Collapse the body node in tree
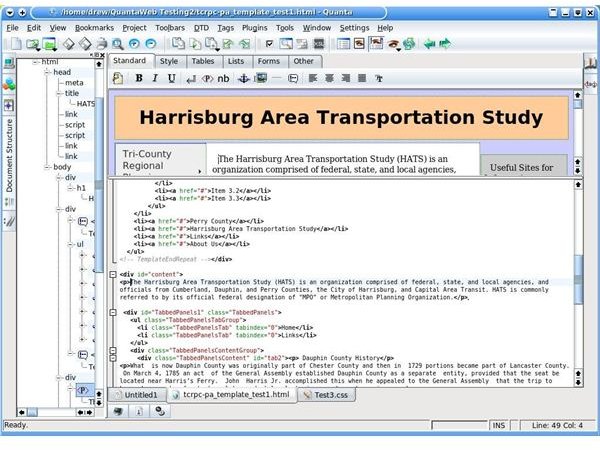 pos(47,167)
